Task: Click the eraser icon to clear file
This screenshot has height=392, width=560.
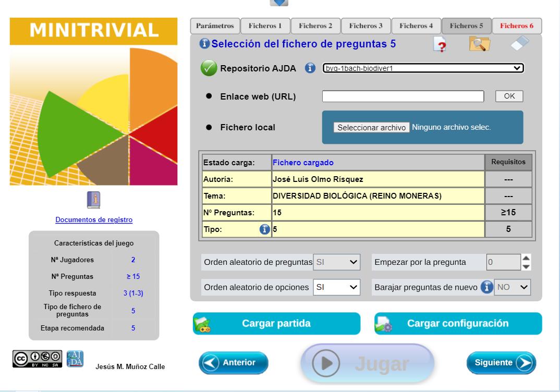Action: (519, 44)
